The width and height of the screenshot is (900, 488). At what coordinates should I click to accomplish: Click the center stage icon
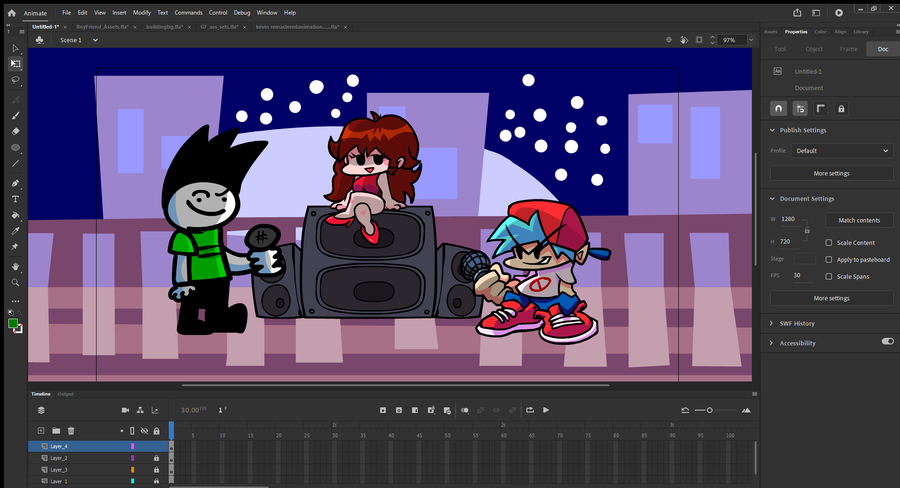click(x=669, y=40)
